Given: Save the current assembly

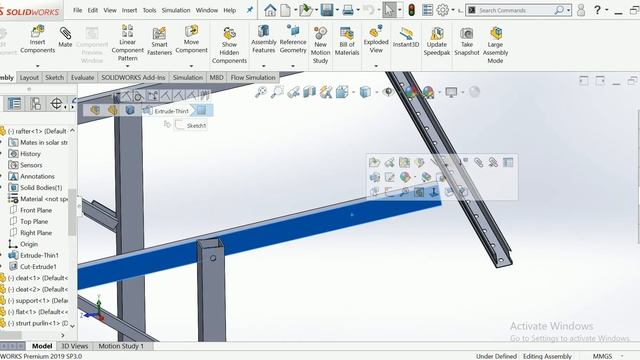Looking at the screenshot, I should (x=327, y=10).
